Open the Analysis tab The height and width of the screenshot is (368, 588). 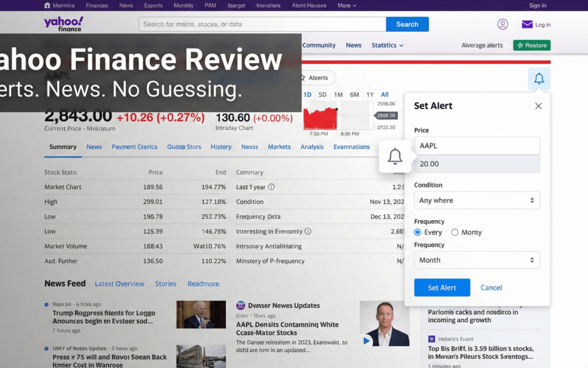(311, 147)
